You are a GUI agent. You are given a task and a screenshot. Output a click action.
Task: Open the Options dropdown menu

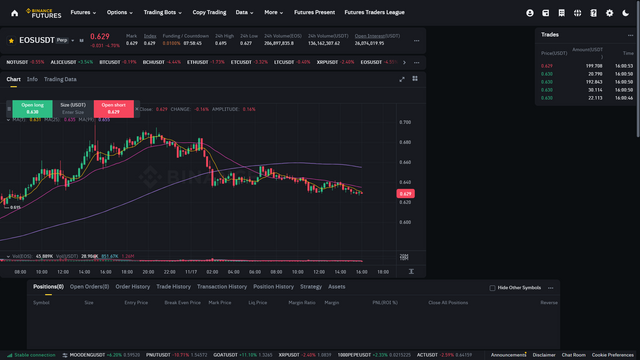pos(120,13)
